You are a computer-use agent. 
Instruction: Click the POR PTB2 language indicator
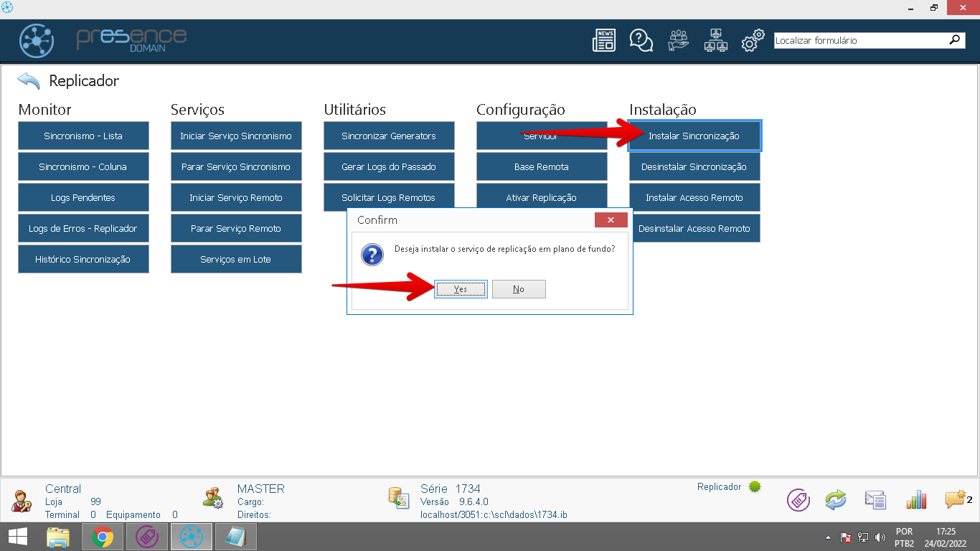904,537
